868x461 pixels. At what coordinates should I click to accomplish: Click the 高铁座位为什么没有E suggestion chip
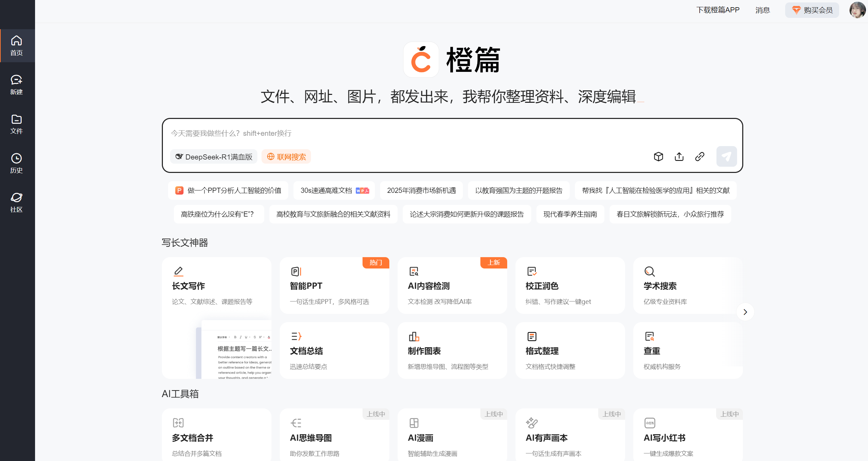[x=219, y=214]
